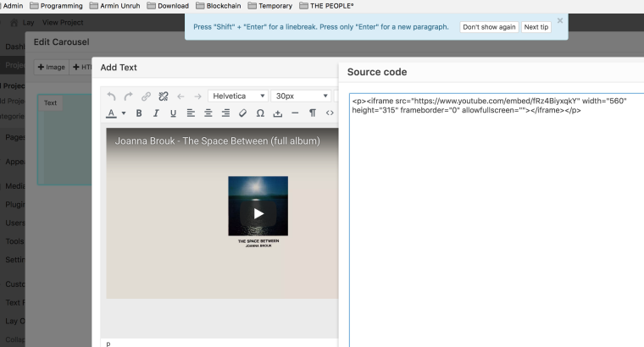Expand the text color dropdown arrow

pyautogui.click(x=124, y=113)
